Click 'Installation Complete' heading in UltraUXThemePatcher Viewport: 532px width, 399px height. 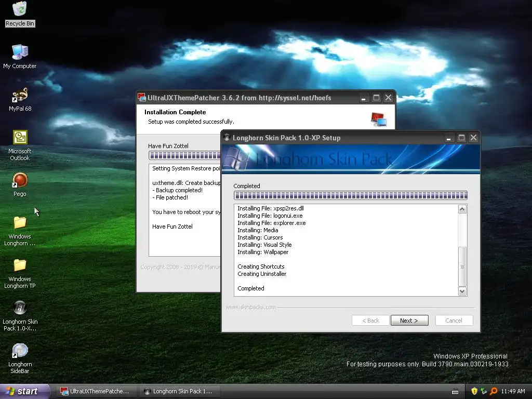[175, 112]
